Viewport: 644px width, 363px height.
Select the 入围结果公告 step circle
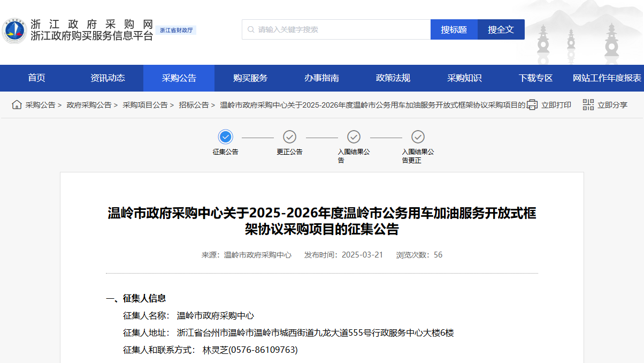(354, 137)
